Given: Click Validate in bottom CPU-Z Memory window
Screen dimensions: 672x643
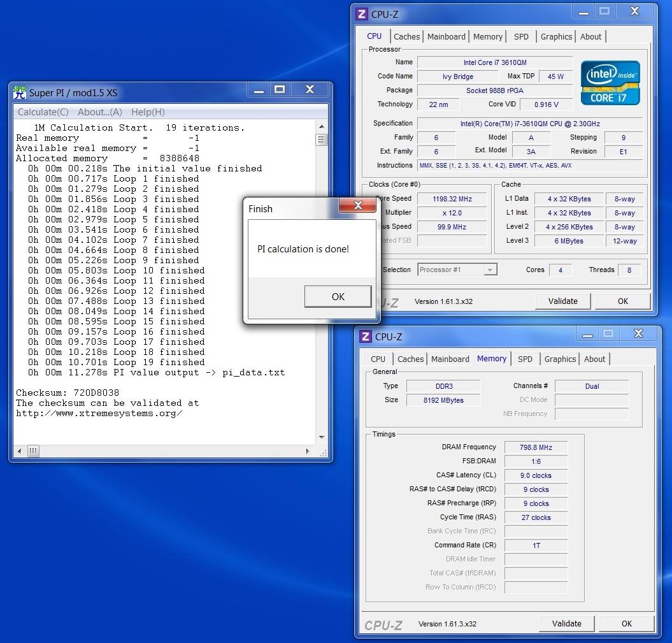Looking at the screenshot, I should 566,623.
